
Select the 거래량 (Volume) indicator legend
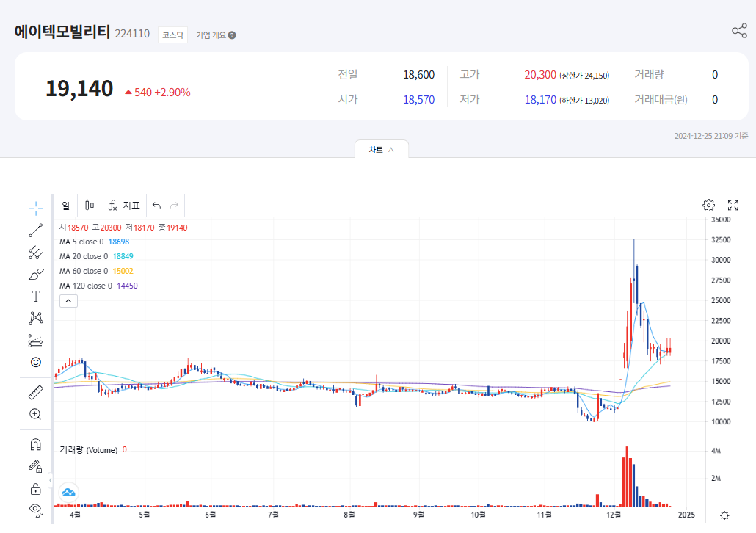[93, 450]
